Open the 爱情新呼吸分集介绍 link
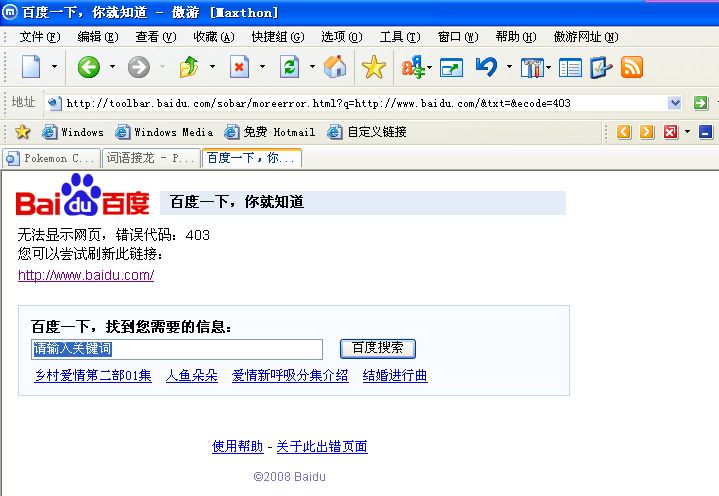This screenshot has height=496, width=719. pos(290,375)
